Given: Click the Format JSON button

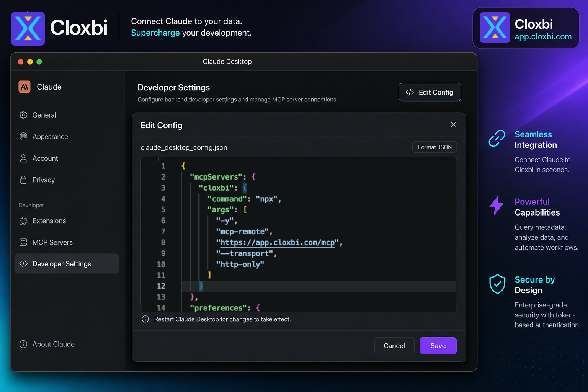Looking at the screenshot, I should point(434,147).
